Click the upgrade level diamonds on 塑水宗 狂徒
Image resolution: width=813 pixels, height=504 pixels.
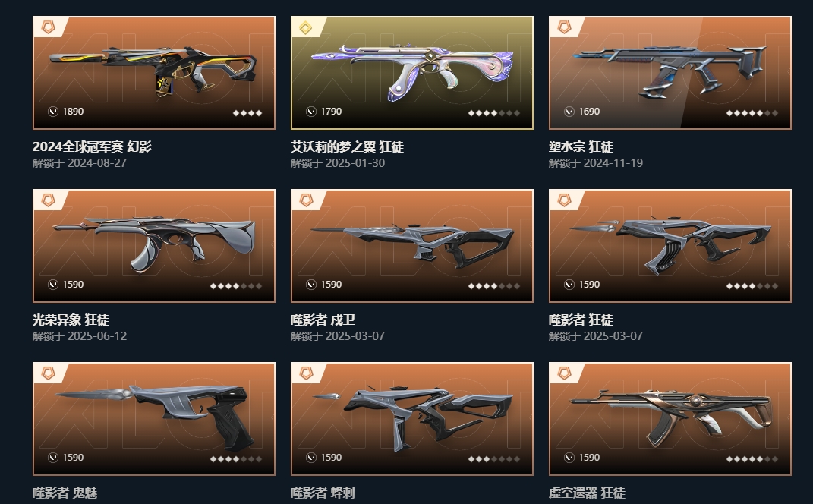[752, 113]
